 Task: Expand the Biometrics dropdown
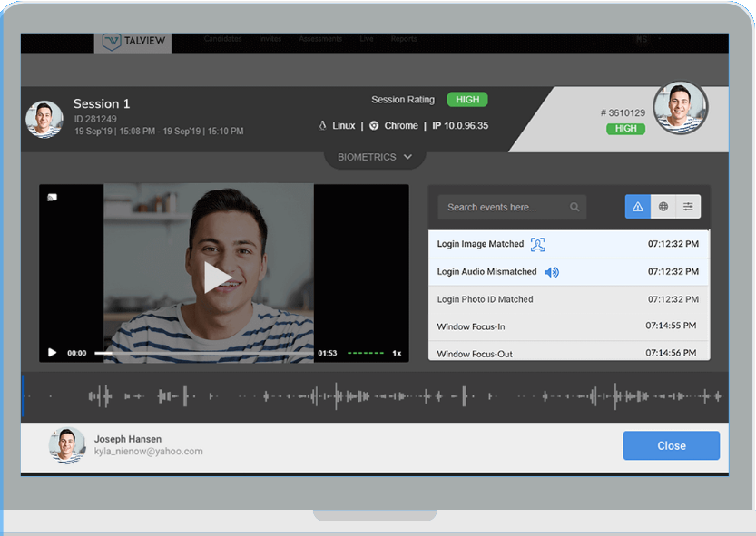coord(375,157)
